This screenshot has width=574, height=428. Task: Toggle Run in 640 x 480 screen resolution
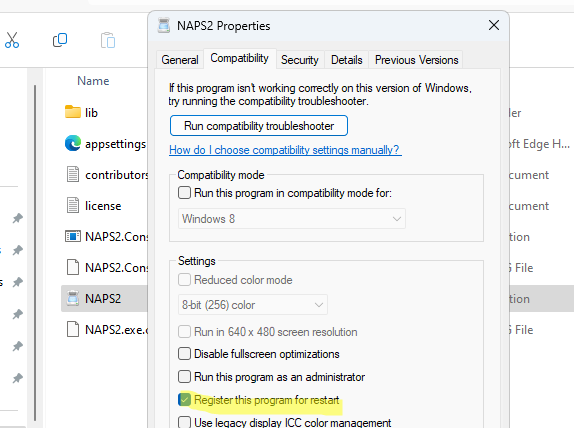[x=184, y=332]
